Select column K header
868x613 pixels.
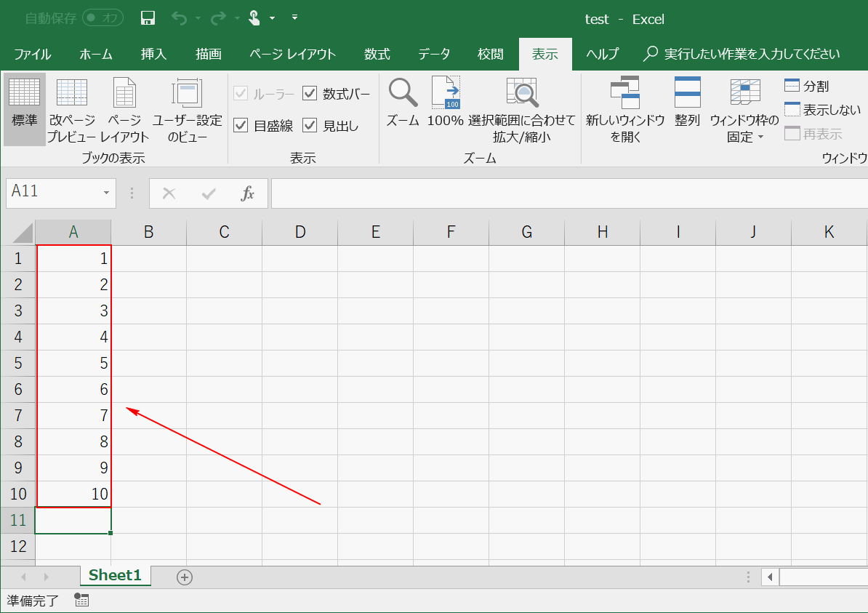(x=829, y=232)
